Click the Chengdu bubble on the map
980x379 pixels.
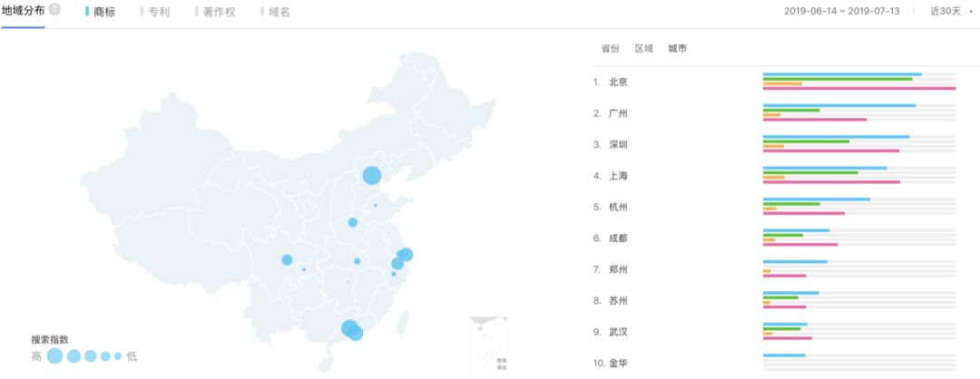(287, 259)
